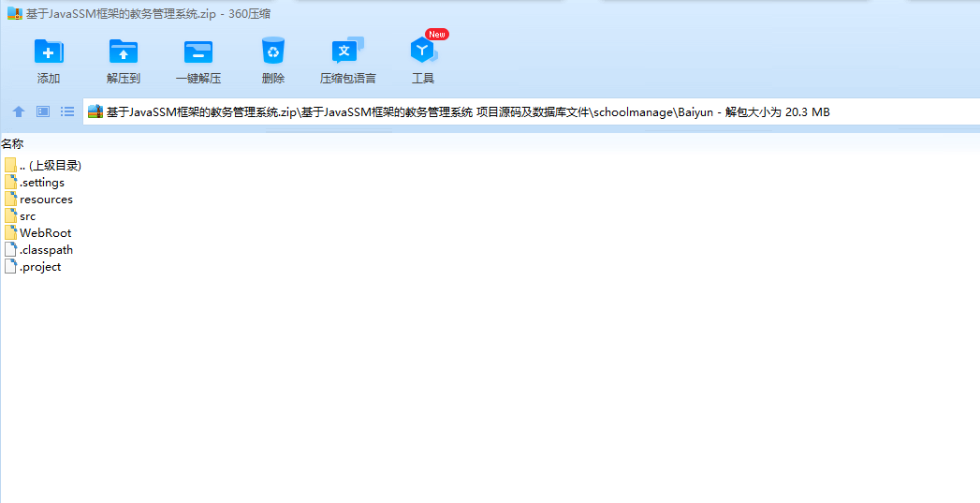Select the .project file
Screen dimensions: 980x503
click(x=33, y=267)
